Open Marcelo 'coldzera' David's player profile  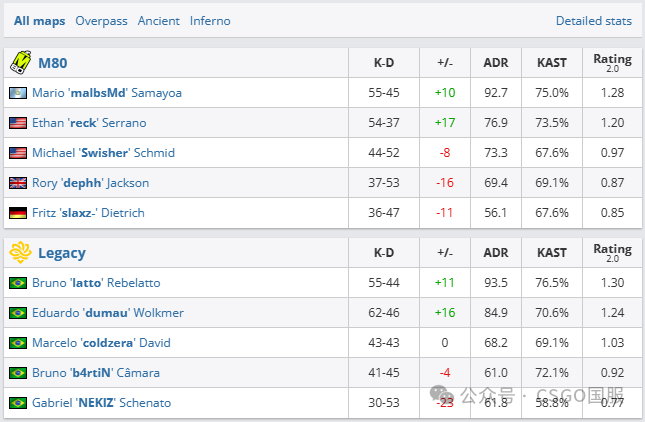[101, 343]
